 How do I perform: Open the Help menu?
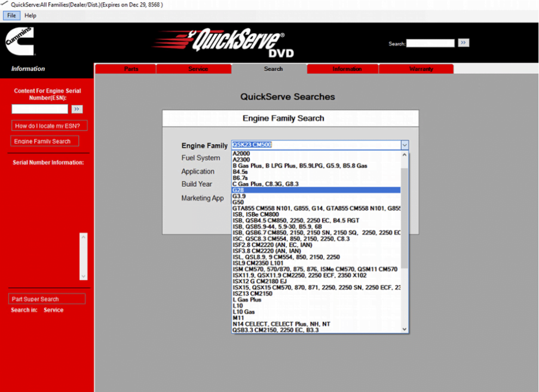pos(30,15)
